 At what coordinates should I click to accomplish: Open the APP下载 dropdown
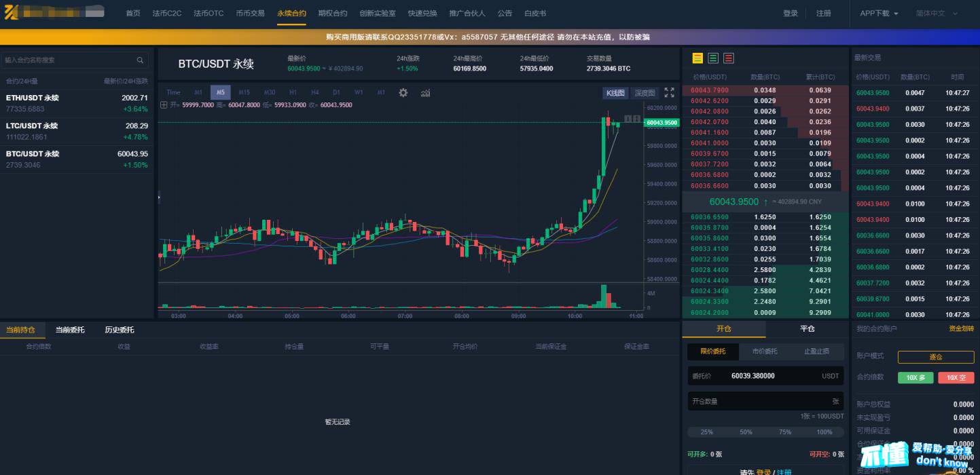[x=879, y=14]
